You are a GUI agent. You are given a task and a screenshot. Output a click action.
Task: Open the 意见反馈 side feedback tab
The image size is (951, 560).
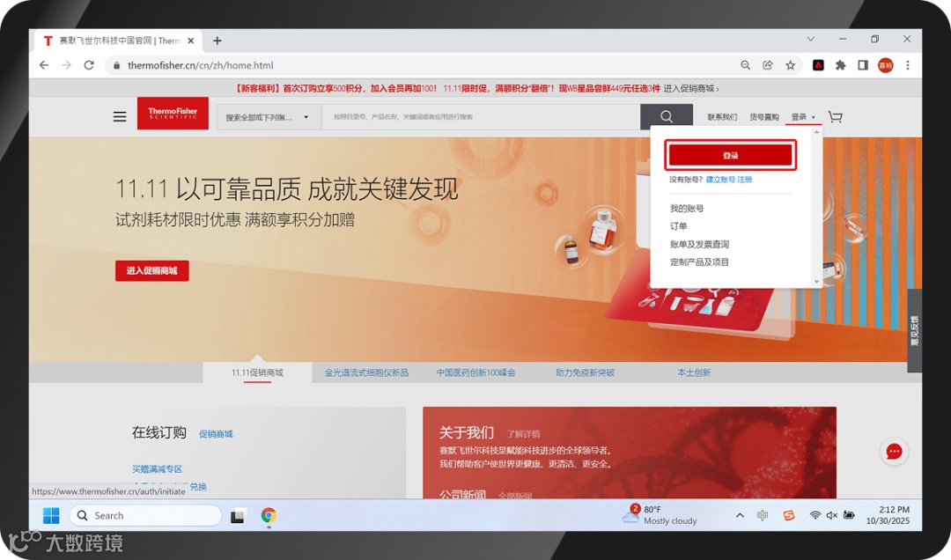[915, 331]
